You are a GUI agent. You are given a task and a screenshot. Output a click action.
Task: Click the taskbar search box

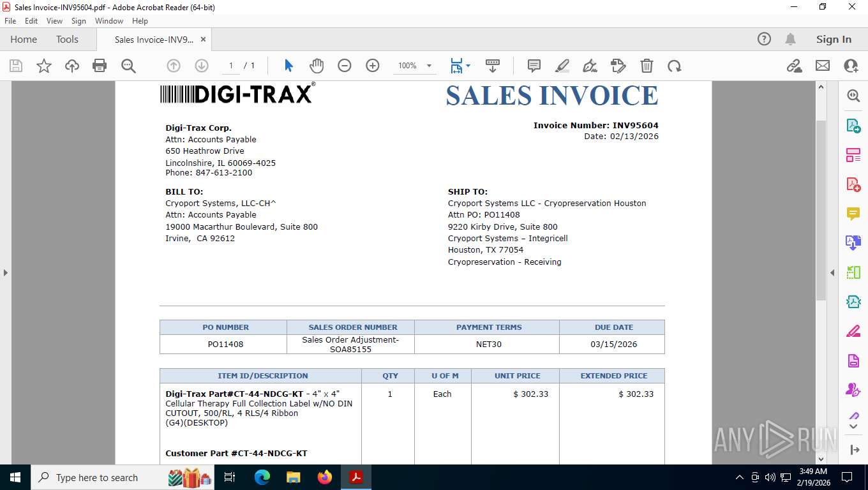pyautogui.click(x=123, y=477)
